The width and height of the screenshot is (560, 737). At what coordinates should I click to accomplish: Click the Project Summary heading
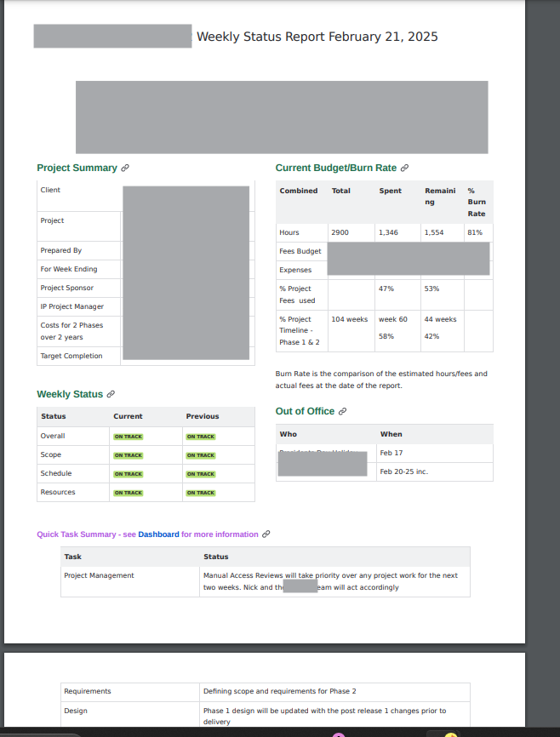pyautogui.click(x=77, y=168)
